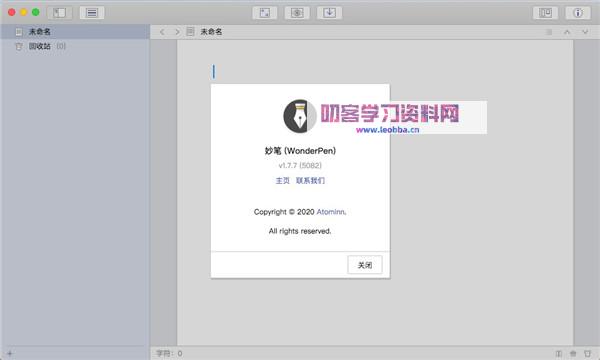600x360 pixels.
Task: Click the down chevron in header bar
Action: click(x=585, y=32)
